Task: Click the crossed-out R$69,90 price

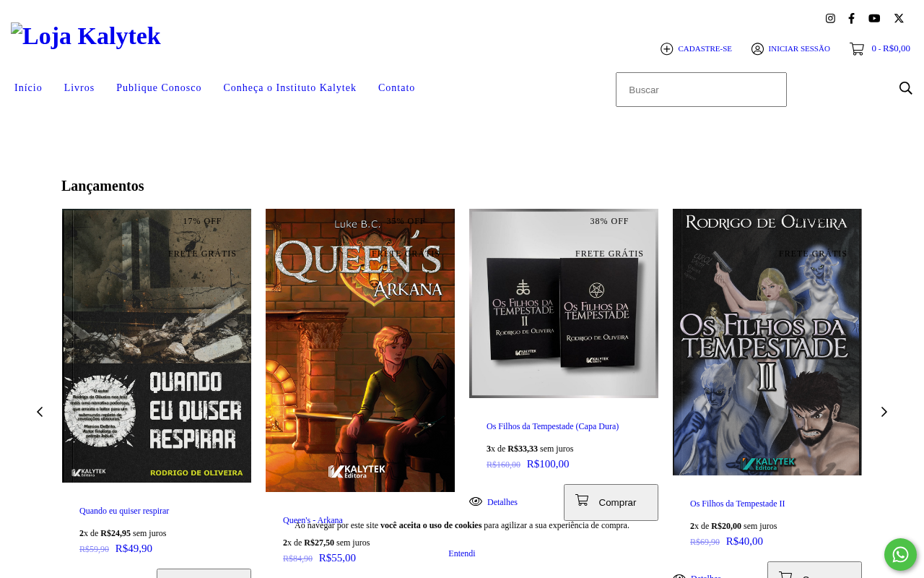Action: (x=705, y=542)
